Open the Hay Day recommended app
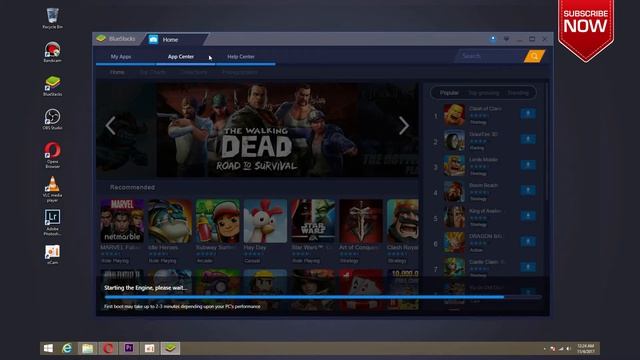The height and width of the screenshot is (360, 640). 265,221
